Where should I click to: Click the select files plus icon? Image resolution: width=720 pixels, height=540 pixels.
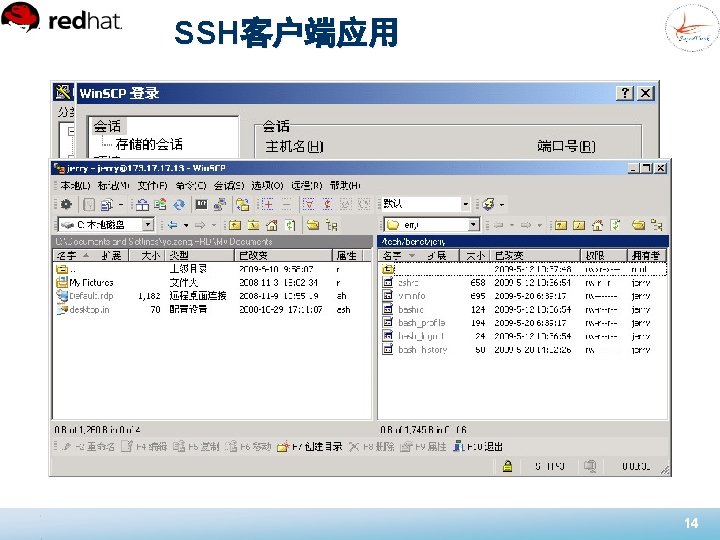(268, 204)
